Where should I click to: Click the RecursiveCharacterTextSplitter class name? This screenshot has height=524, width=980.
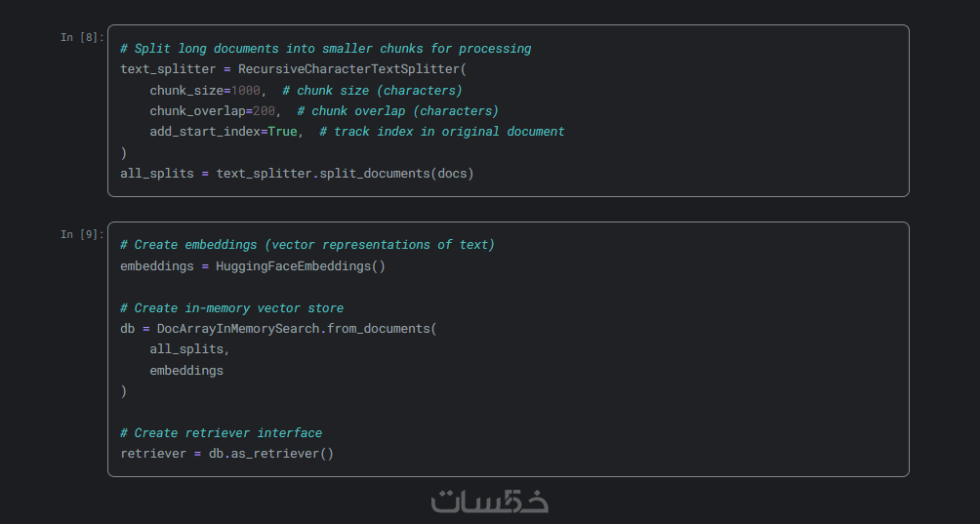click(x=348, y=69)
